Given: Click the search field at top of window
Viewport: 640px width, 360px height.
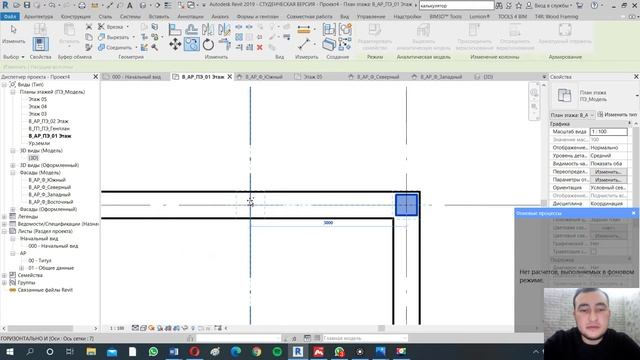Looking at the screenshot, I should [x=456, y=5].
